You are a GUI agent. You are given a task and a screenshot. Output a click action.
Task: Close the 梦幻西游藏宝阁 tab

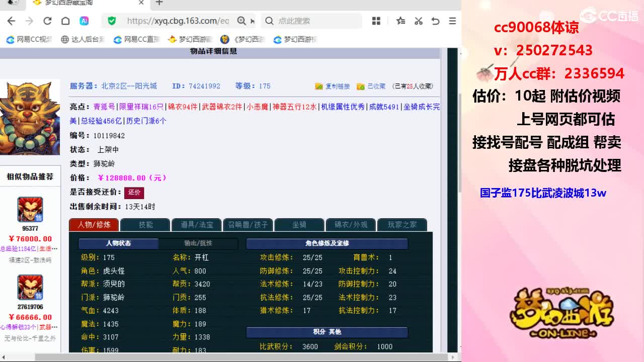pyautogui.click(x=141, y=3)
